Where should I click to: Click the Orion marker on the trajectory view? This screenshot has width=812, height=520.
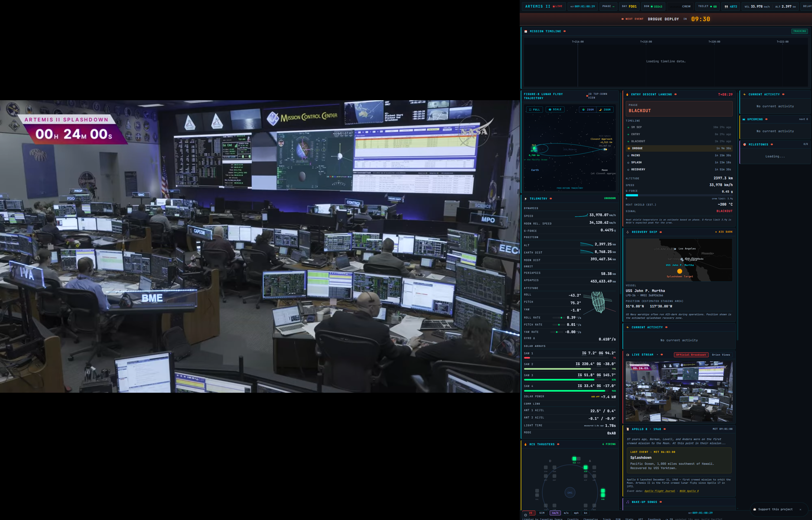pyautogui.click(x=534, y=148)
